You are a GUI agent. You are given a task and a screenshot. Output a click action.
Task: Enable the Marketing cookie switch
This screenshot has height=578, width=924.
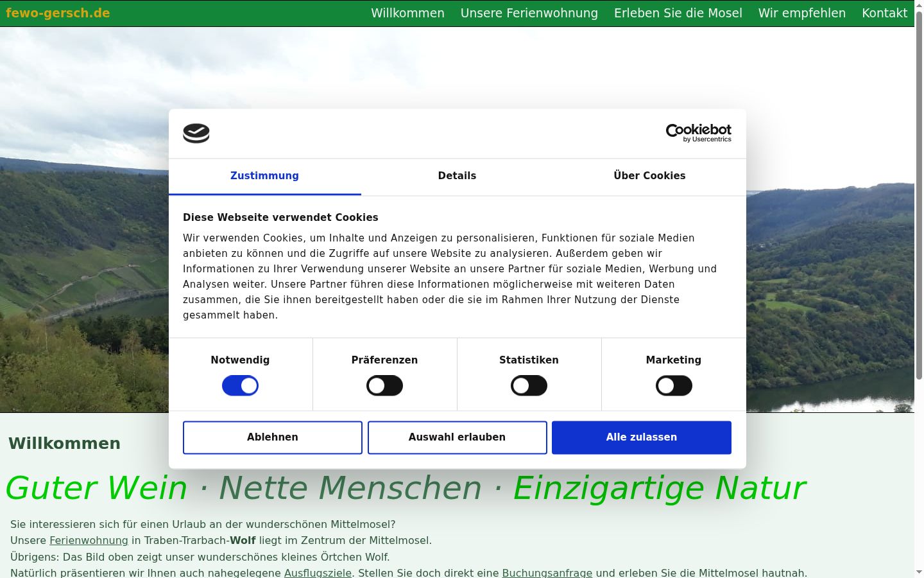pos(674,386)
